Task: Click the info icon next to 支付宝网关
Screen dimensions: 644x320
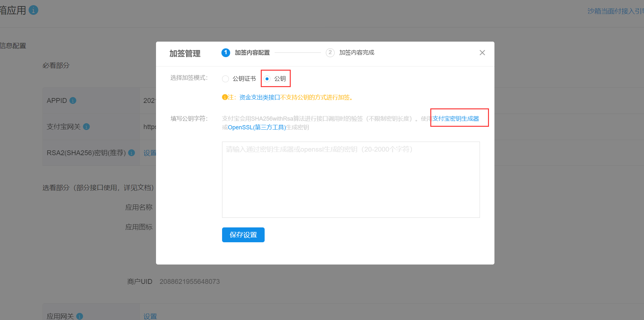Action: click(x=86, y=127)
